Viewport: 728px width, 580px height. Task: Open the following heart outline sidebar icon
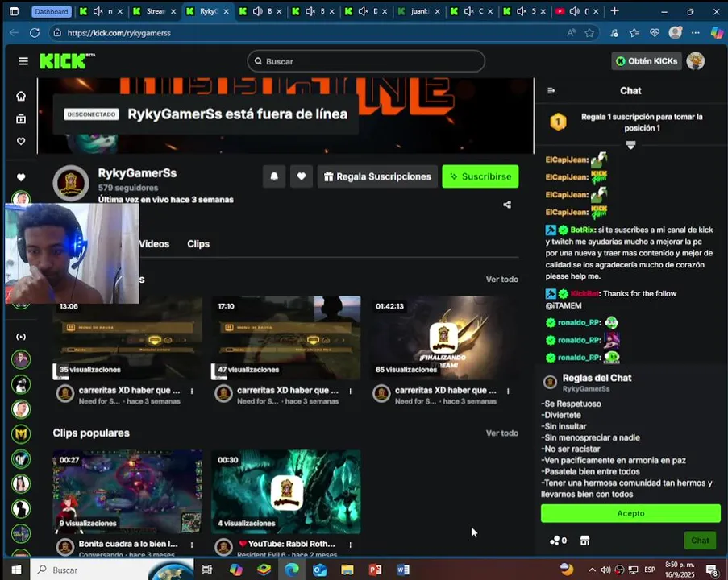coord(21,141)
